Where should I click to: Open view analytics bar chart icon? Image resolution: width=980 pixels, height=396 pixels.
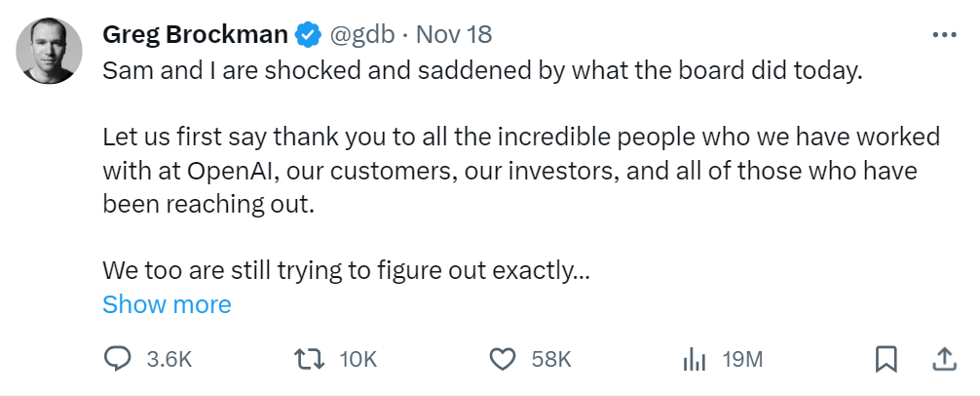(694, 359)
